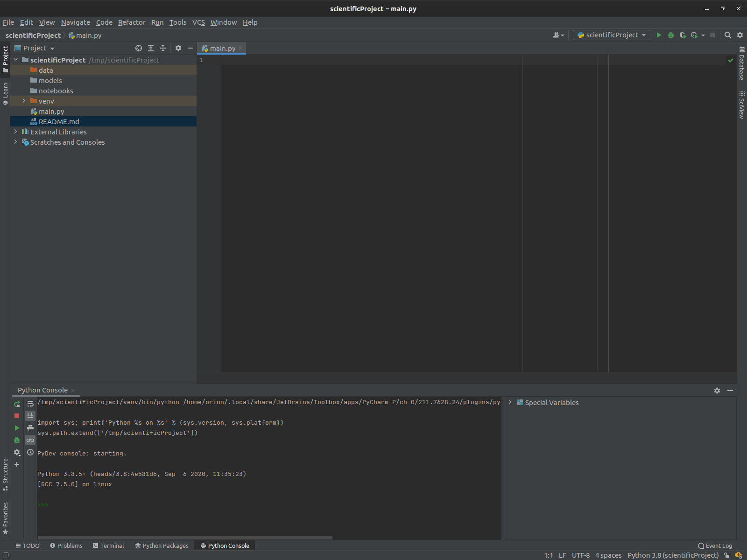Open the Run menu

[157, 22]
